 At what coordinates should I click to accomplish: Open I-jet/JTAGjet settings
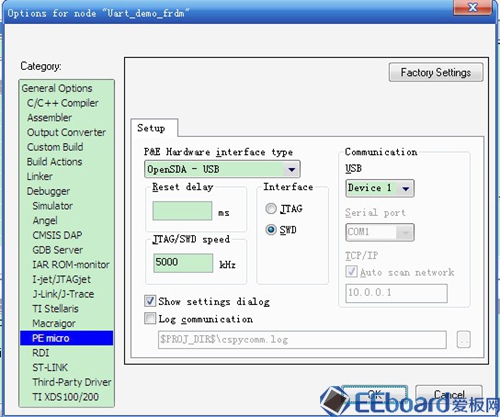(x=61, y=279)
